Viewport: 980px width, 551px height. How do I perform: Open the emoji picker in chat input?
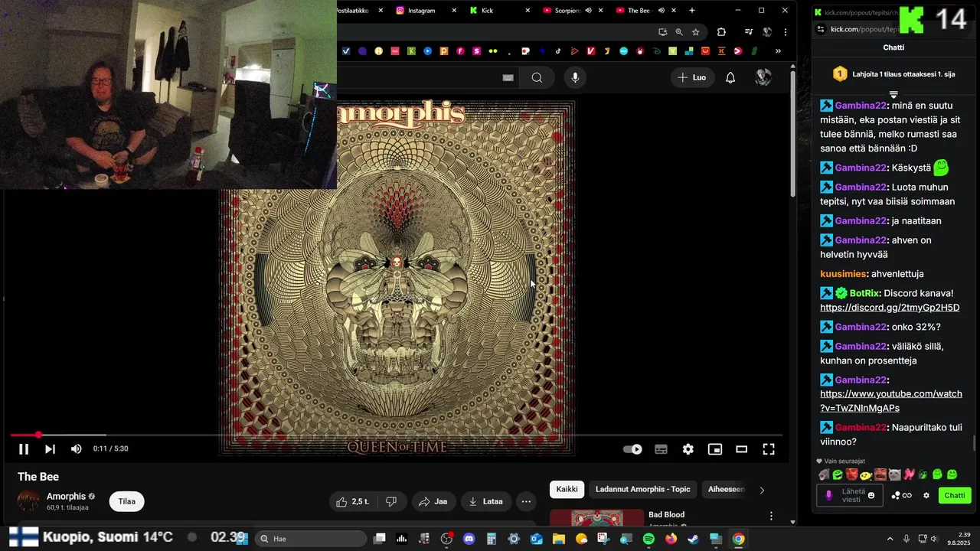871,495
